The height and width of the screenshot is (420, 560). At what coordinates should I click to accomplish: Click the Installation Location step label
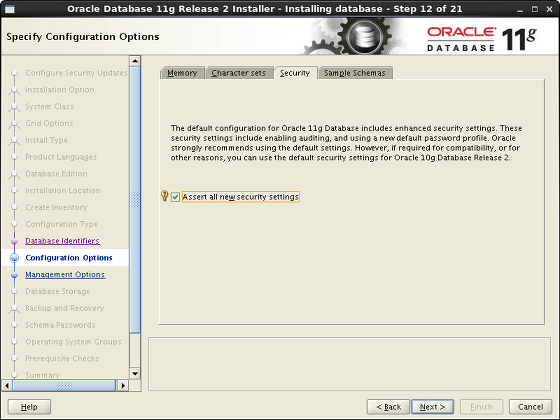[63, 191]
